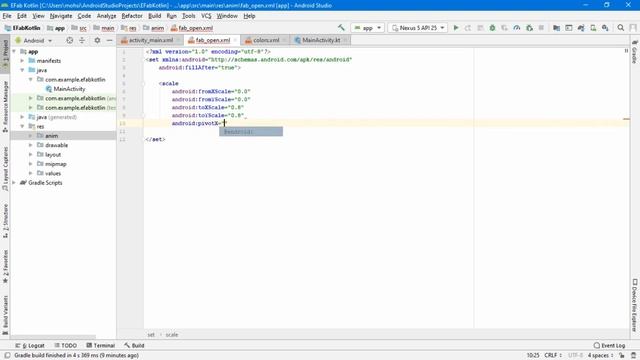Open the TODO tool window
640x360 pixels.
pyautogui.click(x=65, y=345)
